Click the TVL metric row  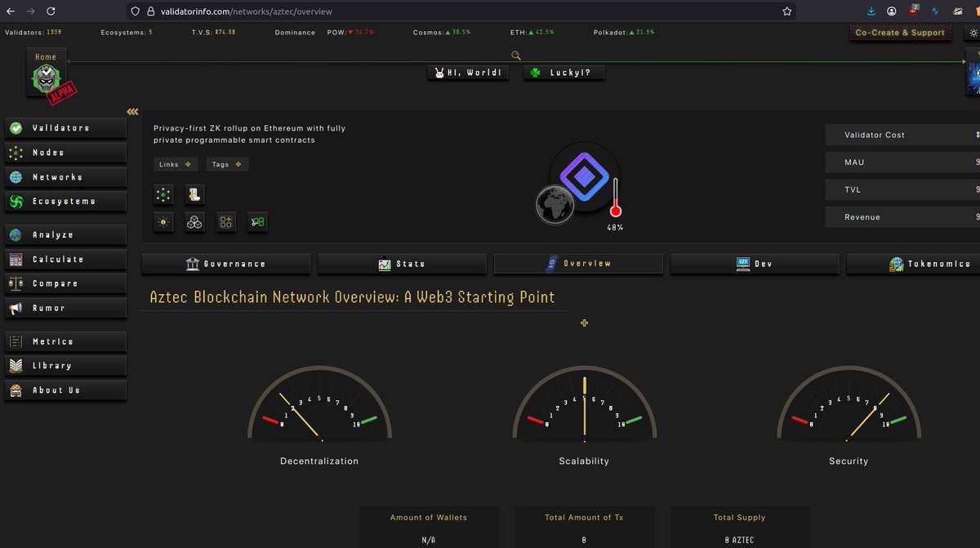902,189
